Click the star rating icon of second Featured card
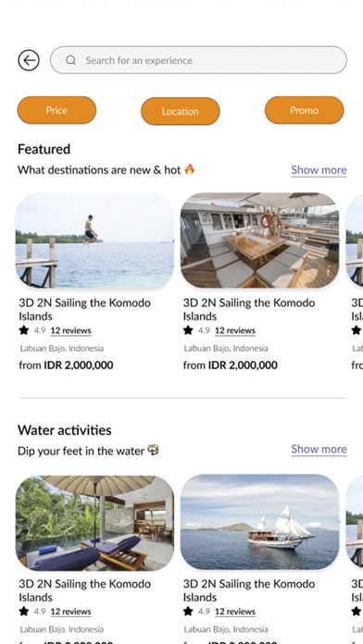 (x=188, y=330)
